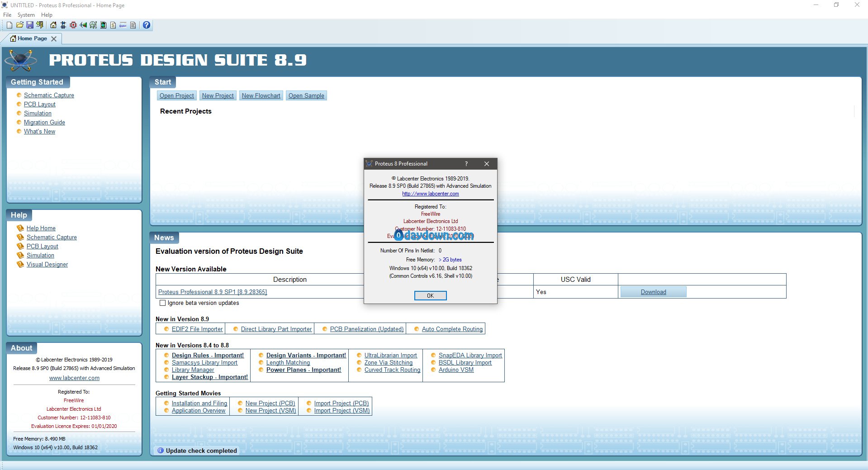The width and height of the screenshot is (868, 470).
Task: Open Simulation help in Help panel
Action: (40, 255)
